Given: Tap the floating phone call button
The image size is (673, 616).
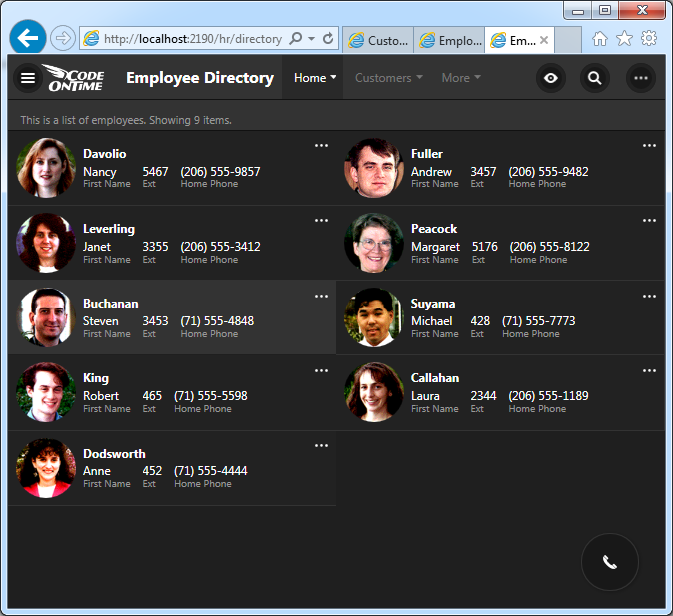Looking at the screenshot, I should tap(609, 562).
